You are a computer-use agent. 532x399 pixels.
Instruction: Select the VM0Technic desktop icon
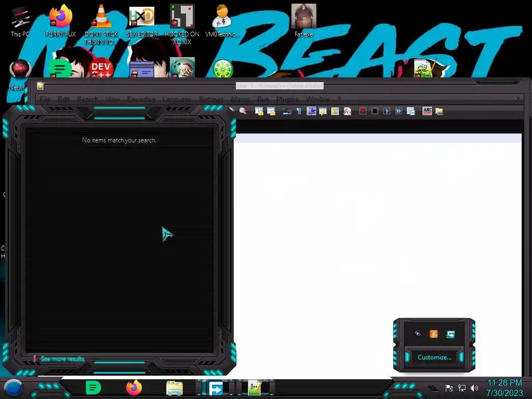222,20
